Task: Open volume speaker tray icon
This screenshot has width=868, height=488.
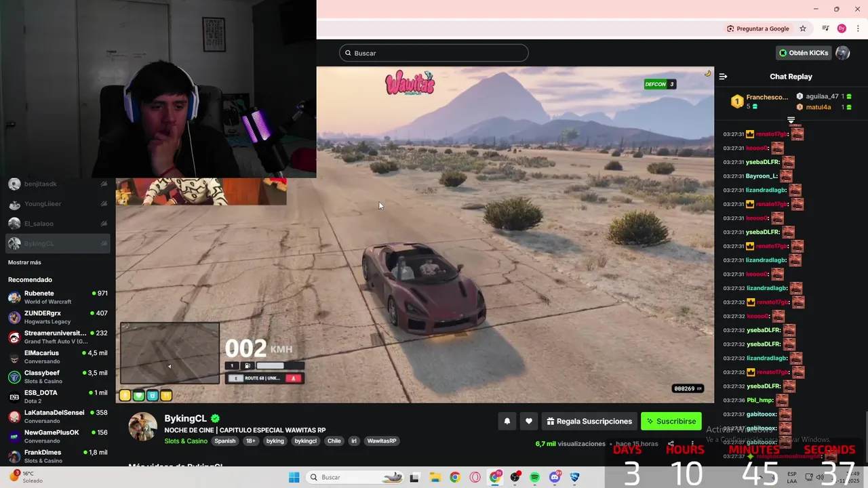Action: pyautogui.click(x=820, y=477)
